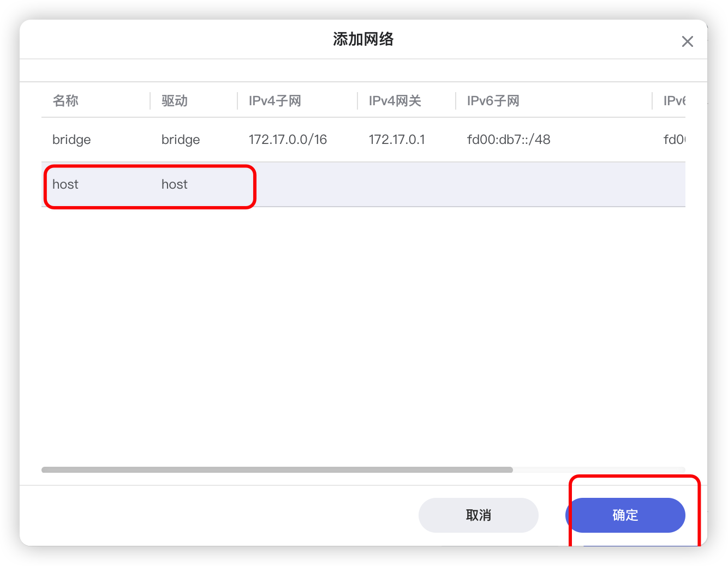Click the host value in the 驱动 column
Image resolution: width=728 pixels, height=566 pixels.
coord(175,184)
